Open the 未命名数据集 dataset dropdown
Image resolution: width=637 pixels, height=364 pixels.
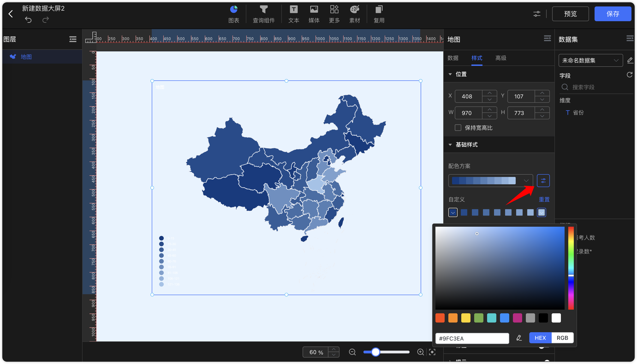590,60
